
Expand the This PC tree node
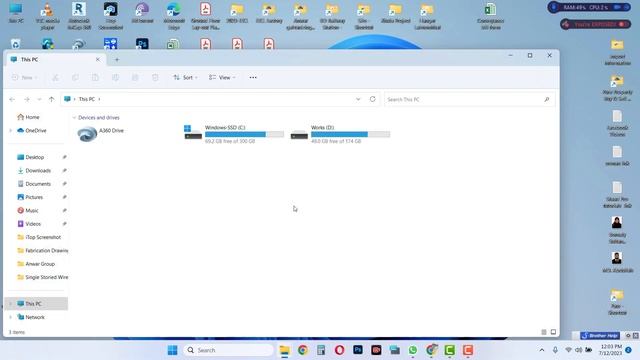[x=11, y=304]
